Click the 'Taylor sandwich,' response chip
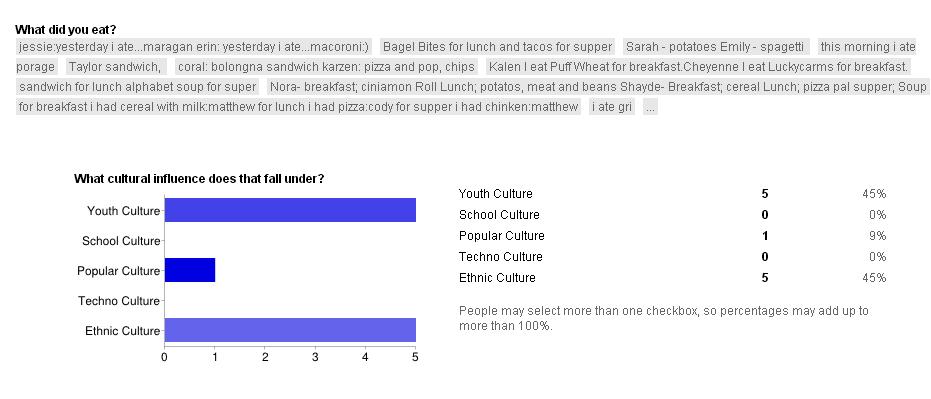 (x=115, y=67)
